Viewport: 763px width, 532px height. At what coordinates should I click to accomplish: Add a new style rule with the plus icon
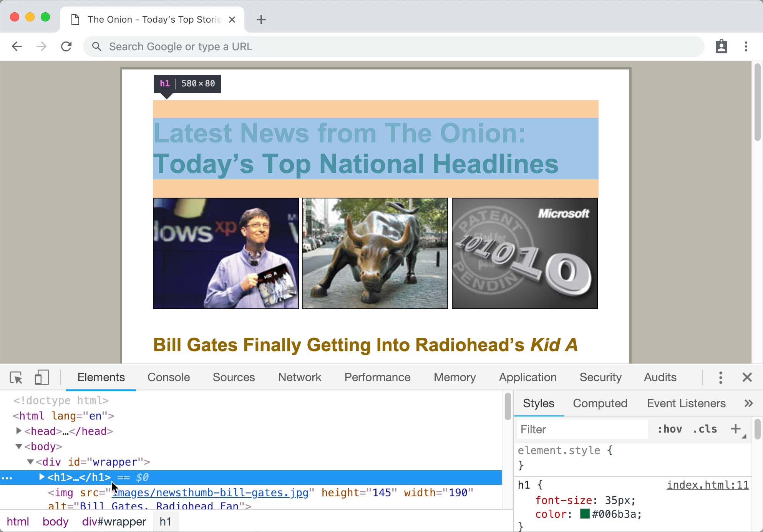tap(736, 429)
